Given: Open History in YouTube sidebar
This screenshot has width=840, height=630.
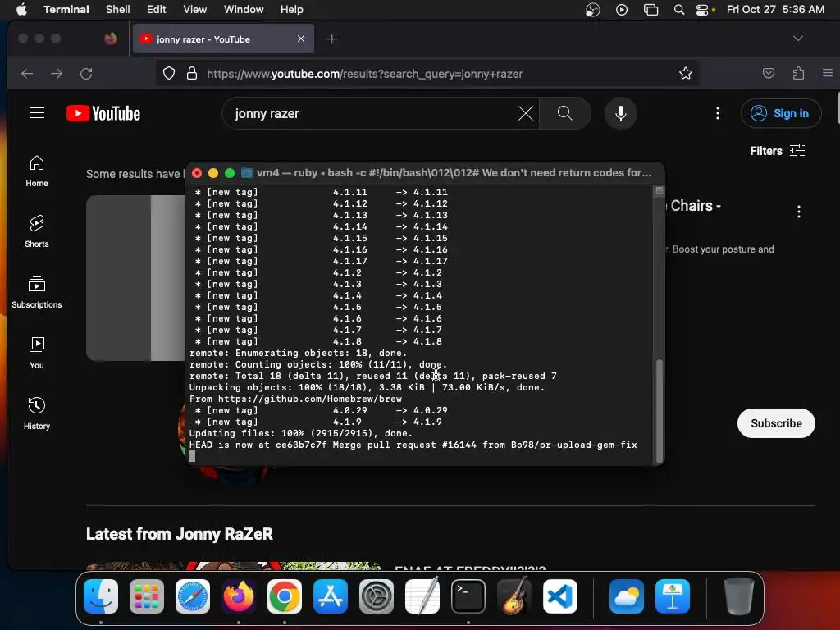Looking at the screenshot, I should click(x=36, y=413).
